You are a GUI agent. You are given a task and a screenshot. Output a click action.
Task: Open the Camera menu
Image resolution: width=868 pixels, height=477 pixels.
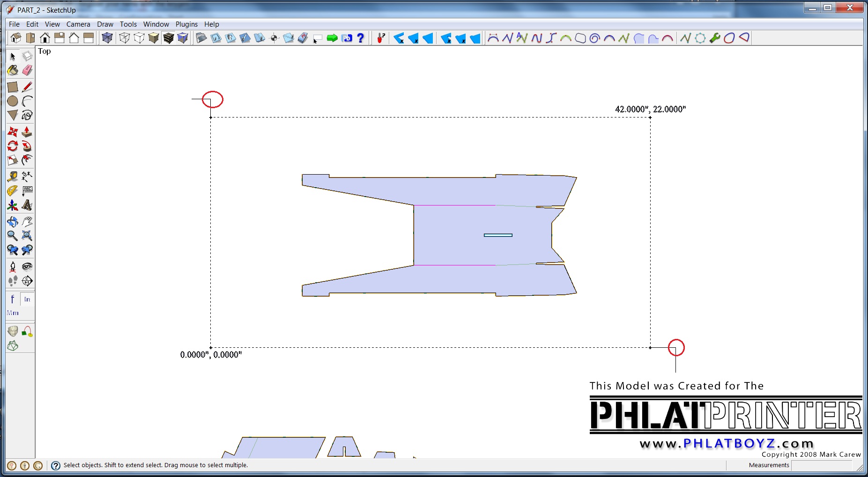(78, 24)
